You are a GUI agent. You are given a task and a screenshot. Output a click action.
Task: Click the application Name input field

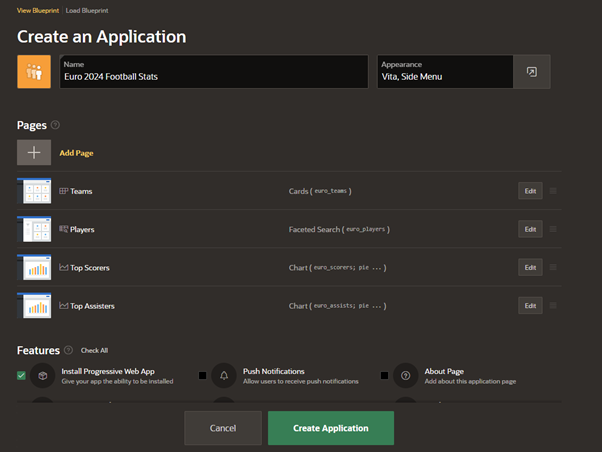(214, 72)
